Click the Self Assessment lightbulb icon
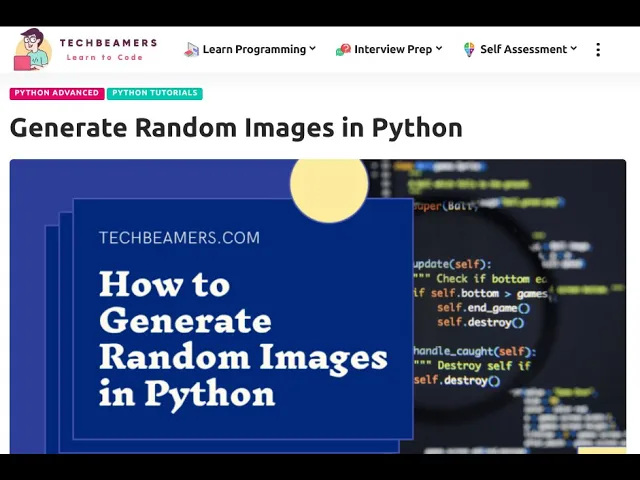This screenshot has width=640, height=480. [469, 49]
